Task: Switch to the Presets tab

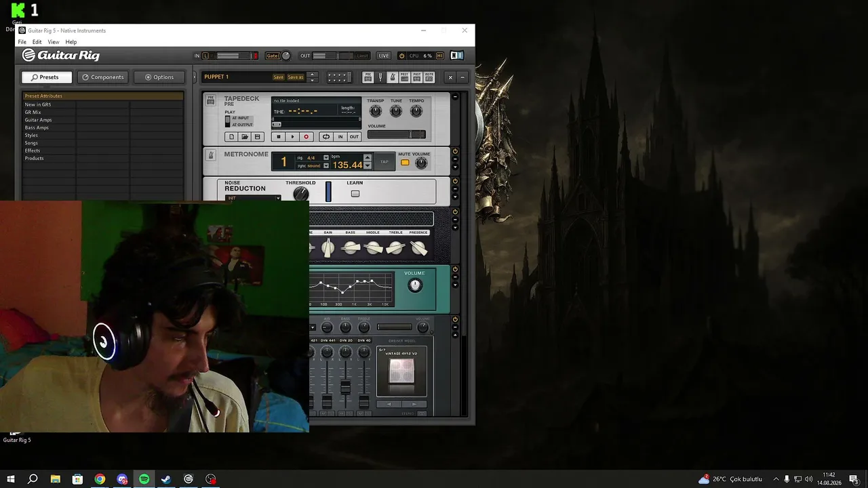Action: click(x=47, y=77)
